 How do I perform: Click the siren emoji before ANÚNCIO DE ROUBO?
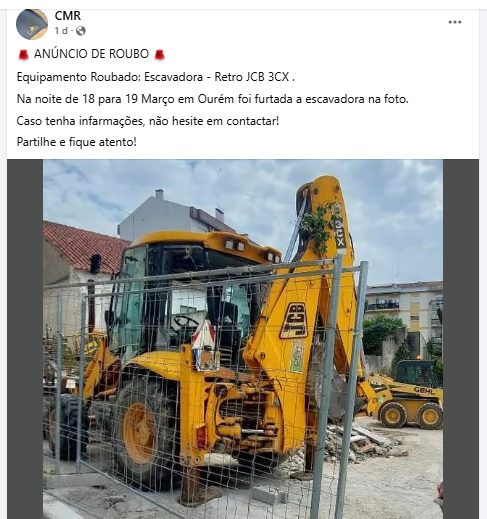(23, 54)
